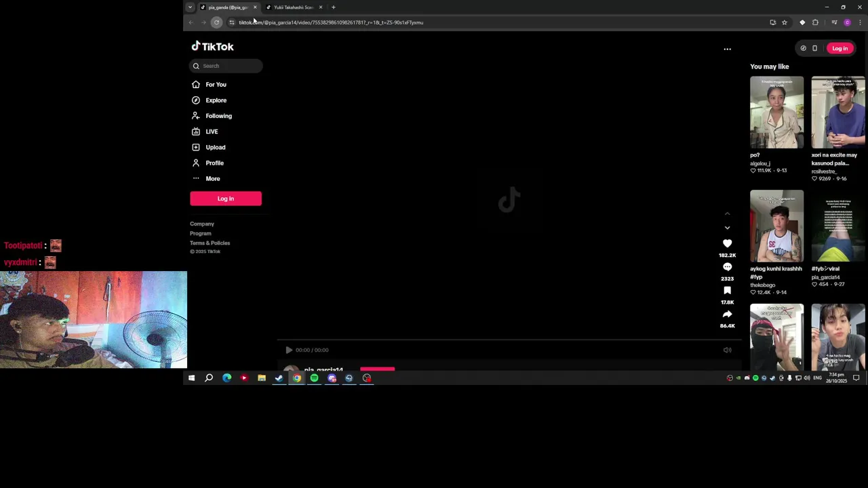Save the video with the bookmark icon

tap(727, 291)
